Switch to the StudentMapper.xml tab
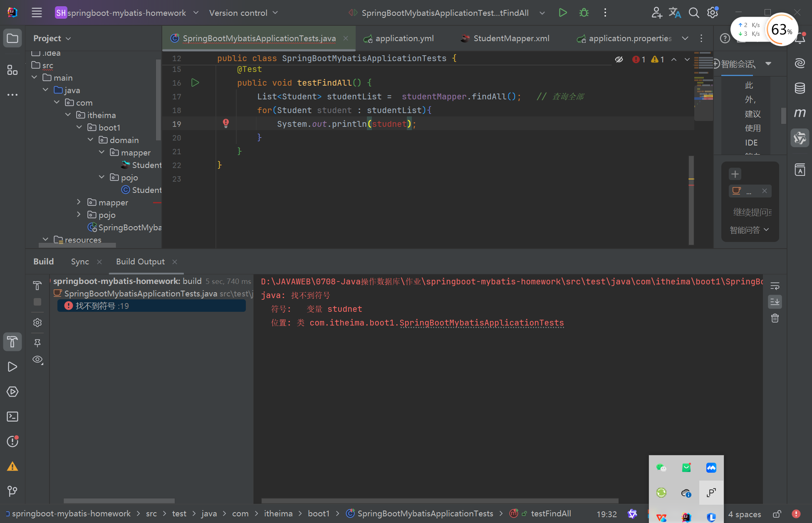Image resolution: width=812 pixels, height=523 pixels. coord(511,38)
